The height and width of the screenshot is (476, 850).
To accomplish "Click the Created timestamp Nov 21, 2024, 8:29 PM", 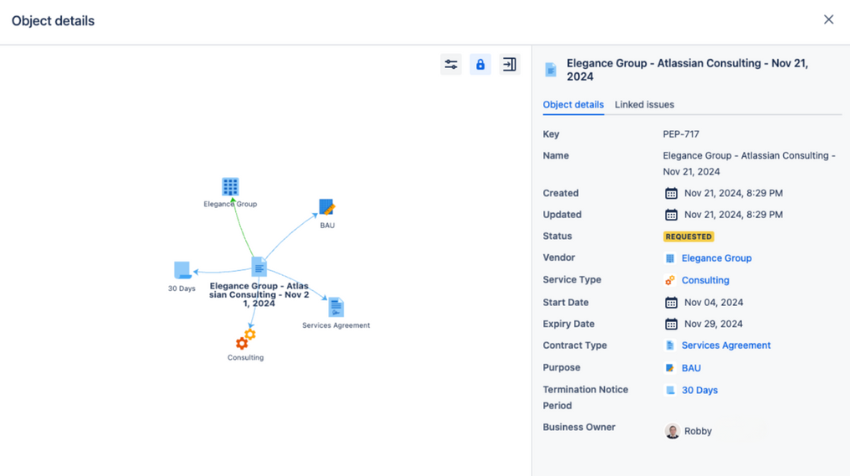I will tap(733, 193).
